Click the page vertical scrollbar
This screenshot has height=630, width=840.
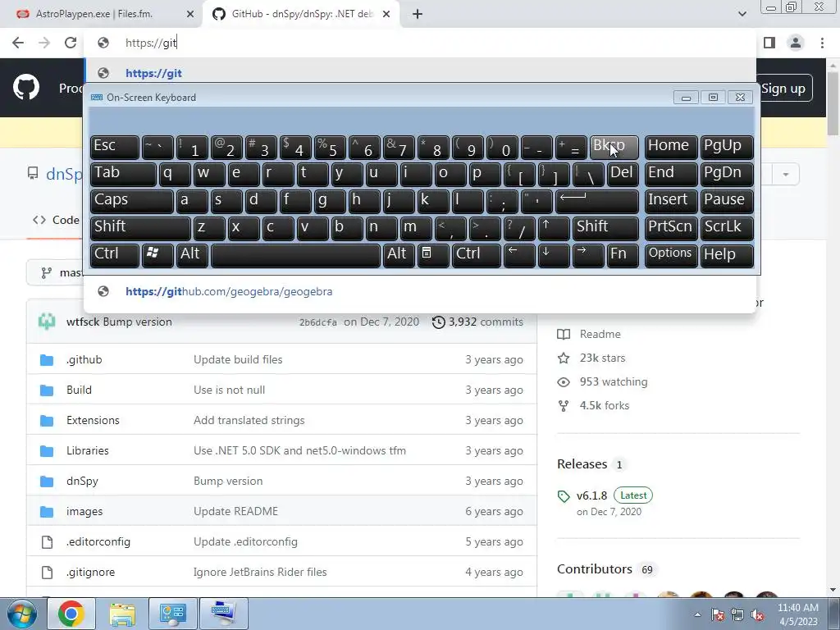[x=833, y=103]
